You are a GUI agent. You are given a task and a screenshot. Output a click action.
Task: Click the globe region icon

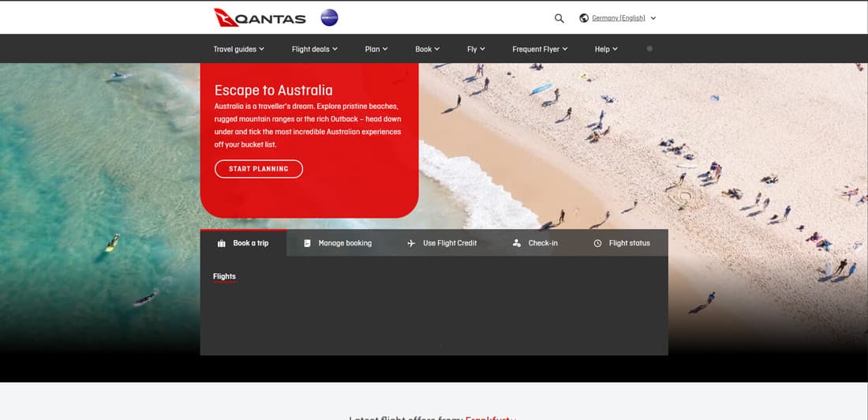pyautogui.click(x=583, y=17)
